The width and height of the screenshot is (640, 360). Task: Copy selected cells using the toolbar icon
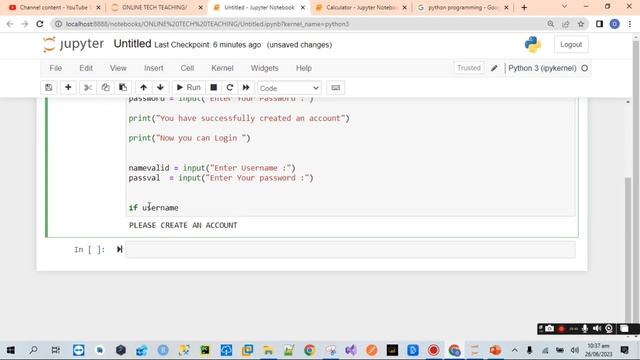[x=105, y=88]
